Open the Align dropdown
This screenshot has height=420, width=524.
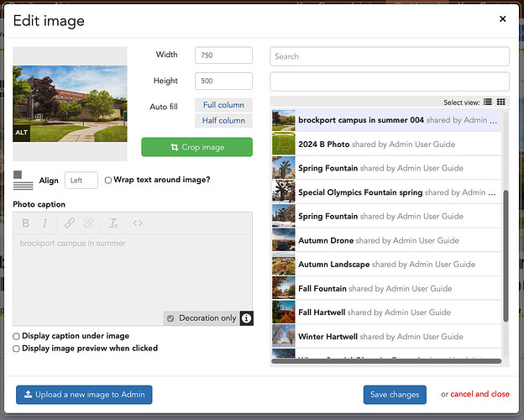[81, 180]
